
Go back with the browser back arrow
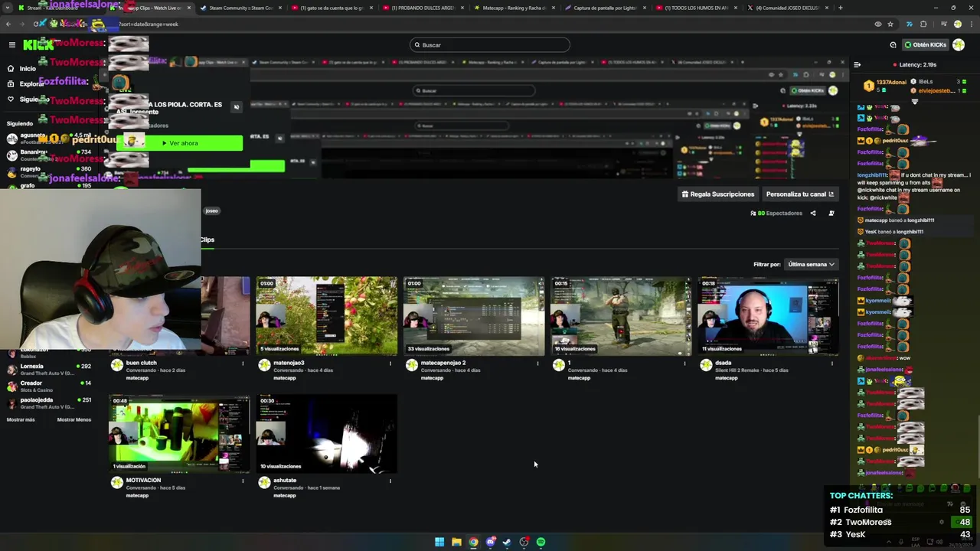point(8,24)
